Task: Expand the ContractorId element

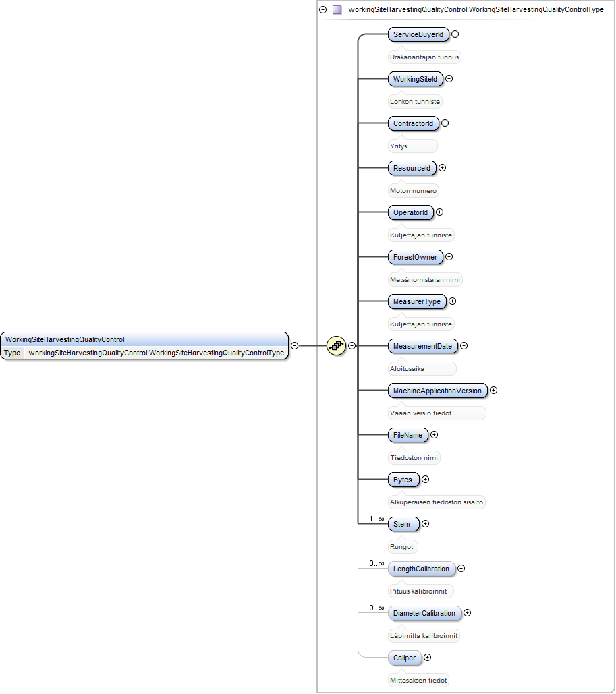Action: pyautogui.click(x=445, y=123)
